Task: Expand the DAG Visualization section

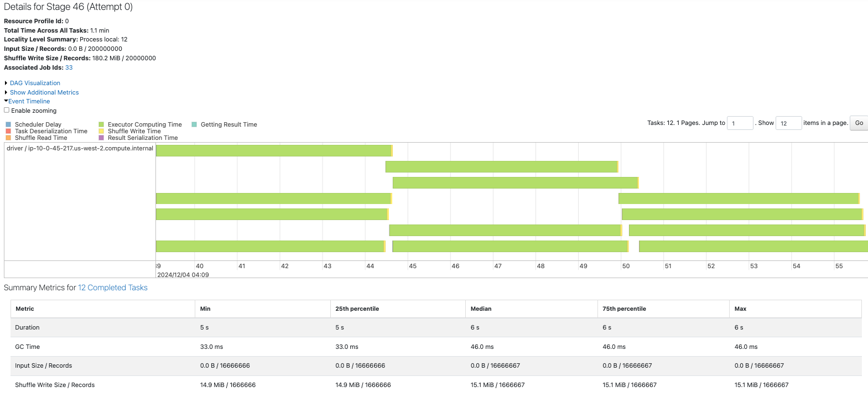Action: (35, 83)
